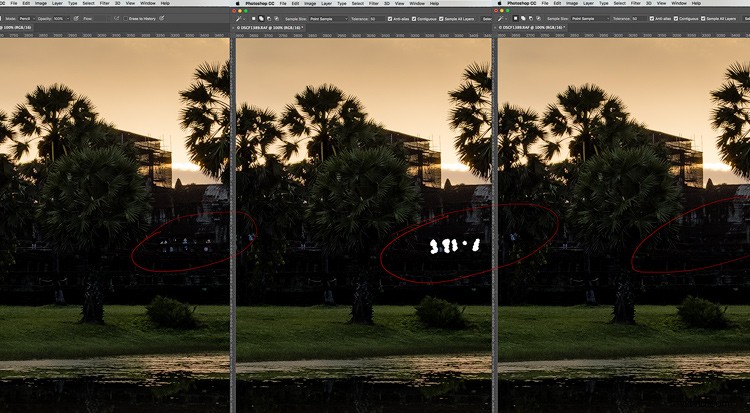Screen dimensions: 750x413
Task: Open File menu in left window
Action: 14,3
